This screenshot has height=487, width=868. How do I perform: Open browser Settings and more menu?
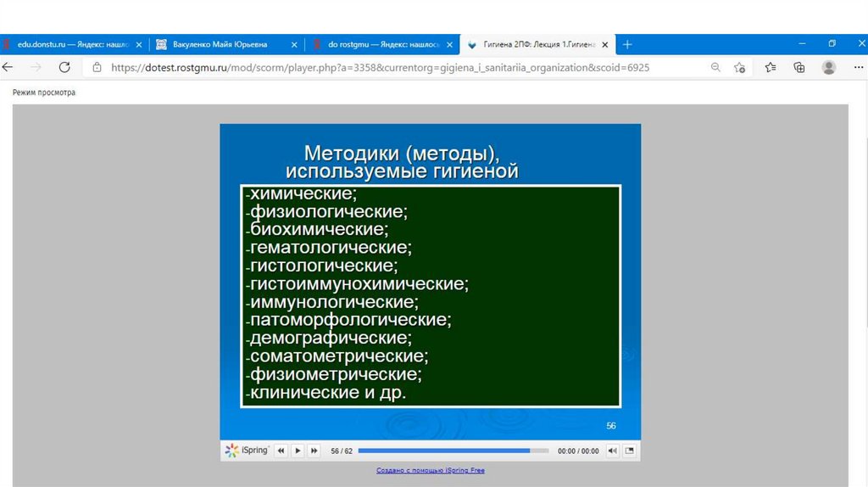858,67
